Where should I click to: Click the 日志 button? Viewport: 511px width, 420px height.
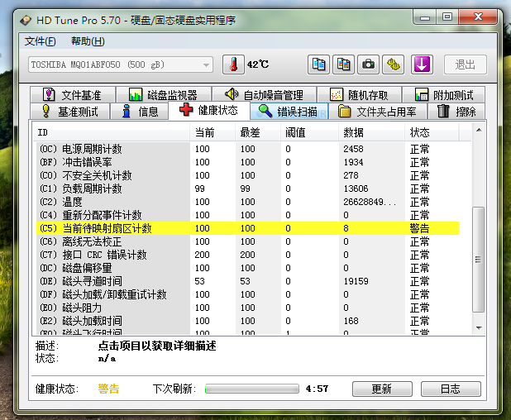[x=451, y=389]
